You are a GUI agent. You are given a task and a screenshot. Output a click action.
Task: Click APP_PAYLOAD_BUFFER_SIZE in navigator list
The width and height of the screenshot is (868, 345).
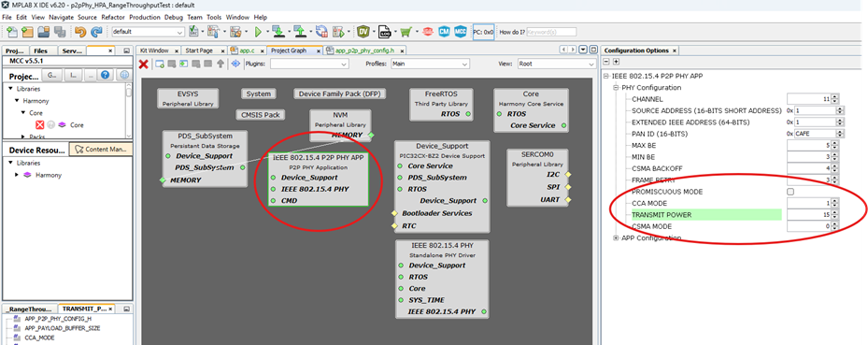[x=63, y=328]
